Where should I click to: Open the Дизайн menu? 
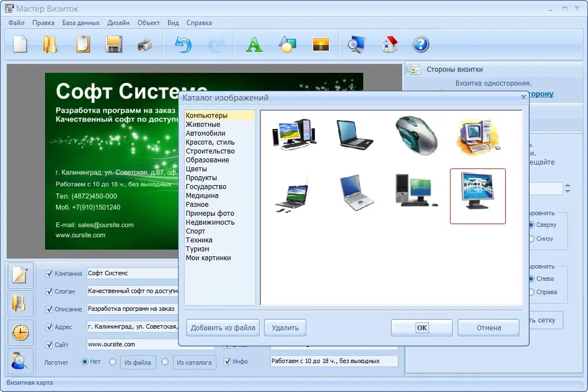[118, 23]
